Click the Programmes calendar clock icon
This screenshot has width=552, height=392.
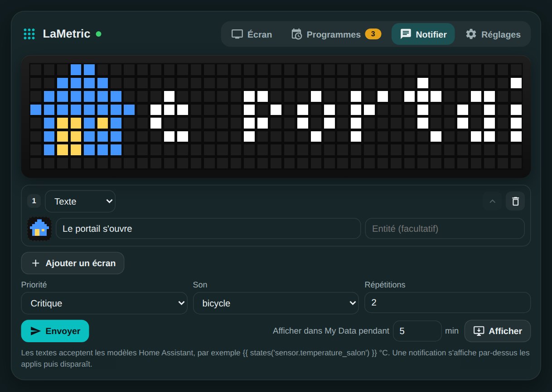[x=296, y=34]
